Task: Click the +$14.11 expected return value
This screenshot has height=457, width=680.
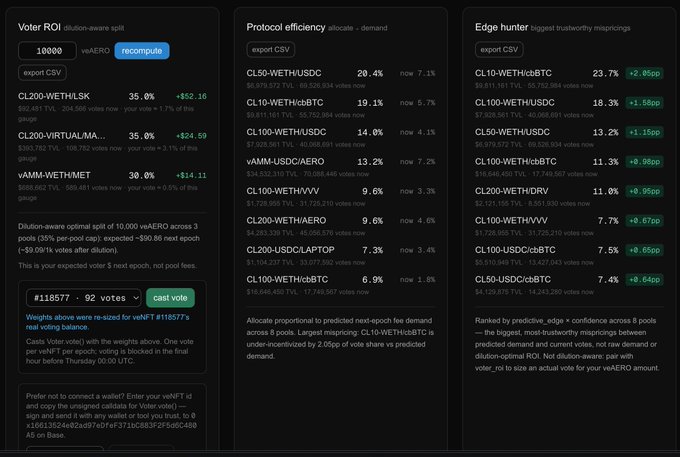Action: pos(191,175)
